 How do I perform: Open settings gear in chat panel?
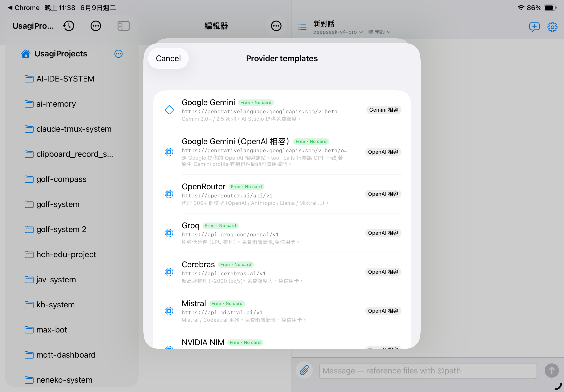tap(552, 27)
